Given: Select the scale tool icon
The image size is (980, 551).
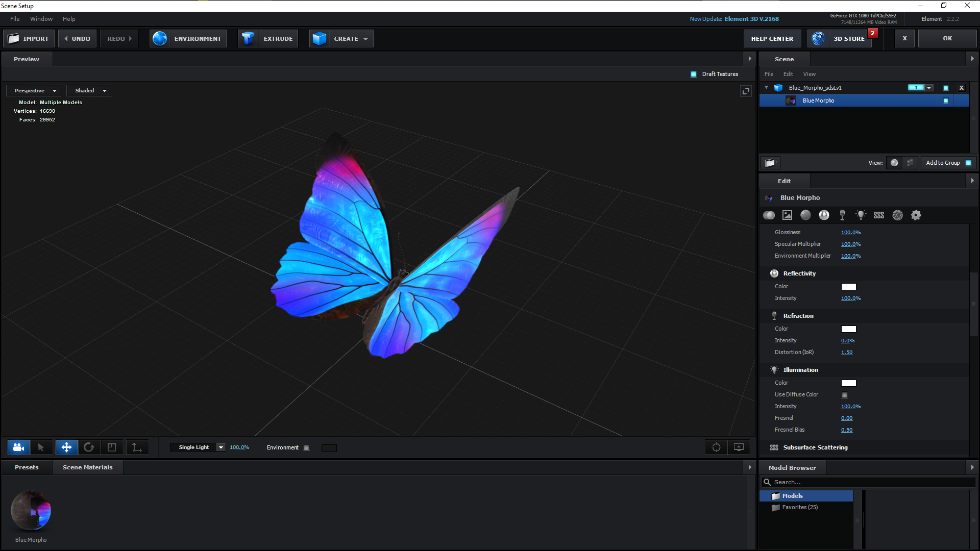Looking at the screenshot, I should (112, 447).
